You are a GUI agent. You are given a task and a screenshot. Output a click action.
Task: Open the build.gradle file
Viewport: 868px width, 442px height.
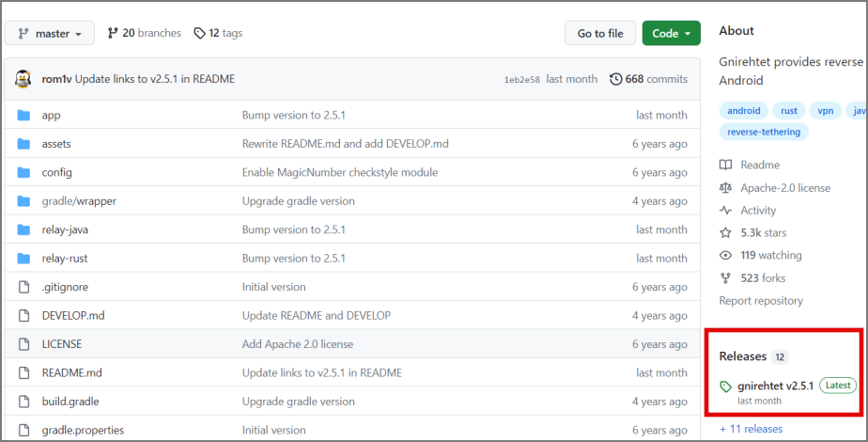point(70,402)
